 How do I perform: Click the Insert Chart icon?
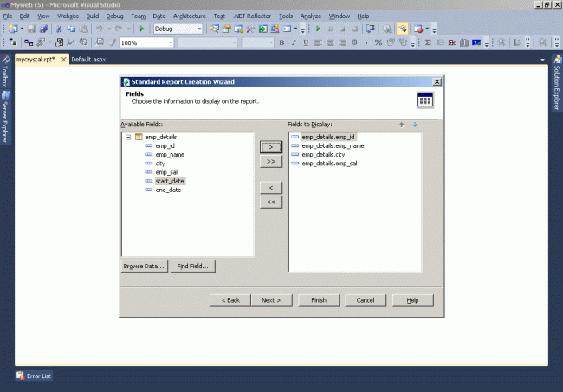point(464,42)
